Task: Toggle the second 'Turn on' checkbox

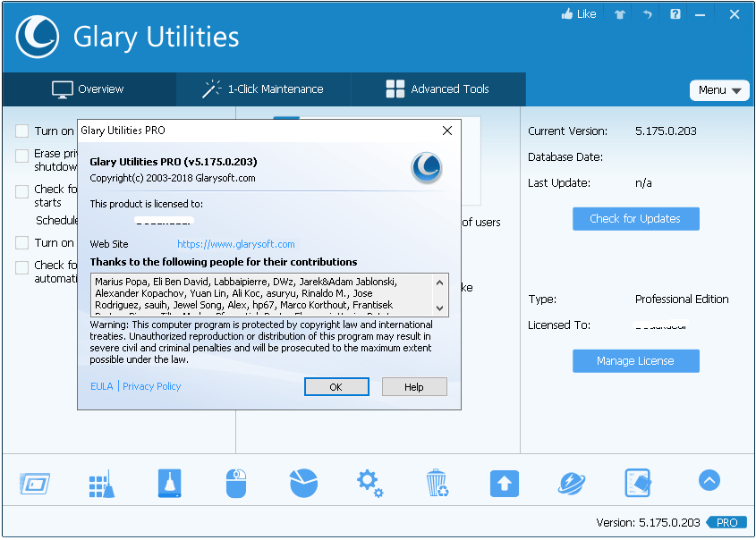Action: click(21, 242)
